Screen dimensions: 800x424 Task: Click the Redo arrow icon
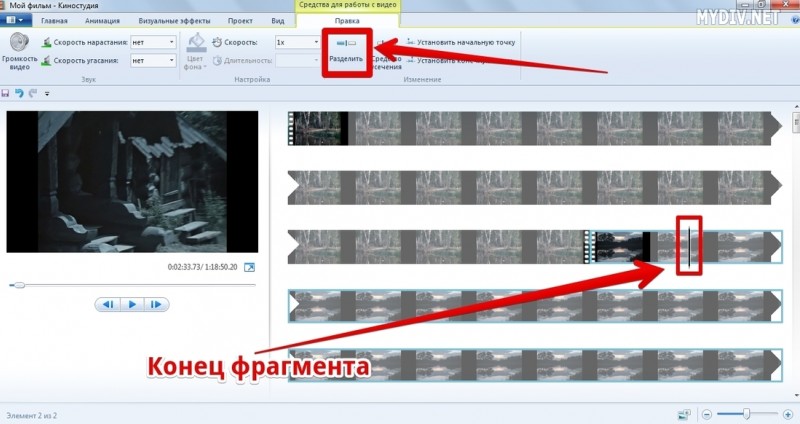pos(33,93)
